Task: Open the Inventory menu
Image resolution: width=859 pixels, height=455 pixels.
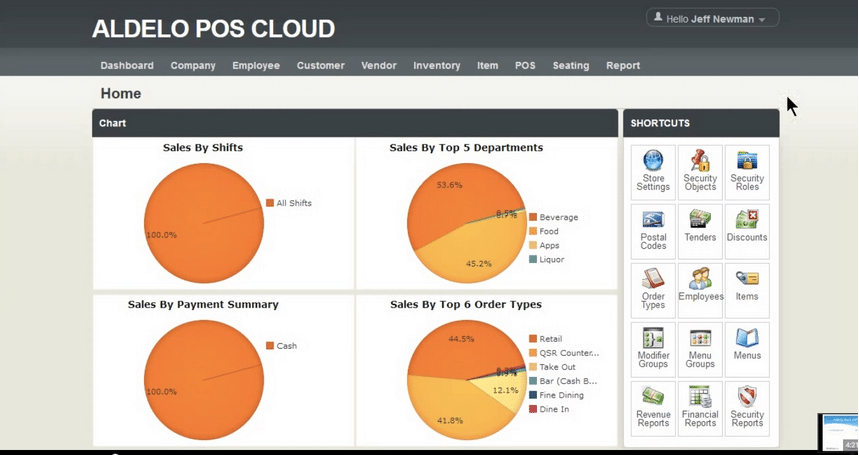Action: pos(437,65)
